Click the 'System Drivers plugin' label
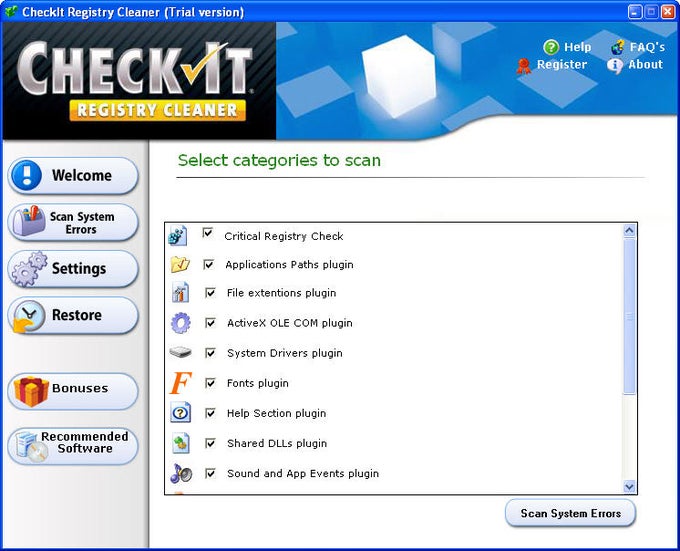The height and width of the screenshot is (551, 680). pyautogui.click(x=285, y=353)
